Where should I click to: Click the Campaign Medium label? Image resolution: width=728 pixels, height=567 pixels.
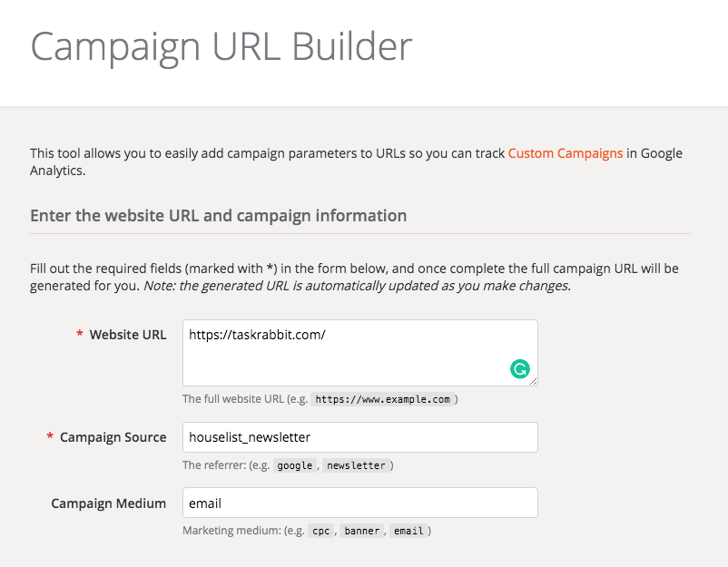109,503
